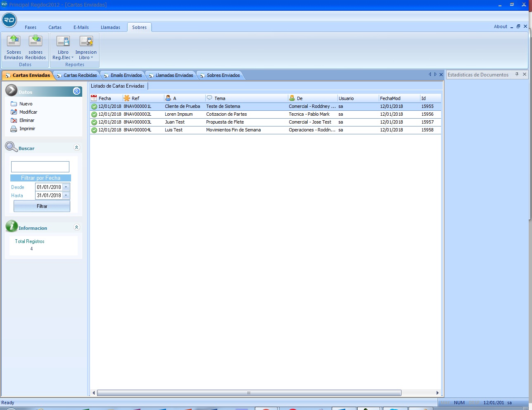Open the Impresion Libro dropdown

pos(86,48)
